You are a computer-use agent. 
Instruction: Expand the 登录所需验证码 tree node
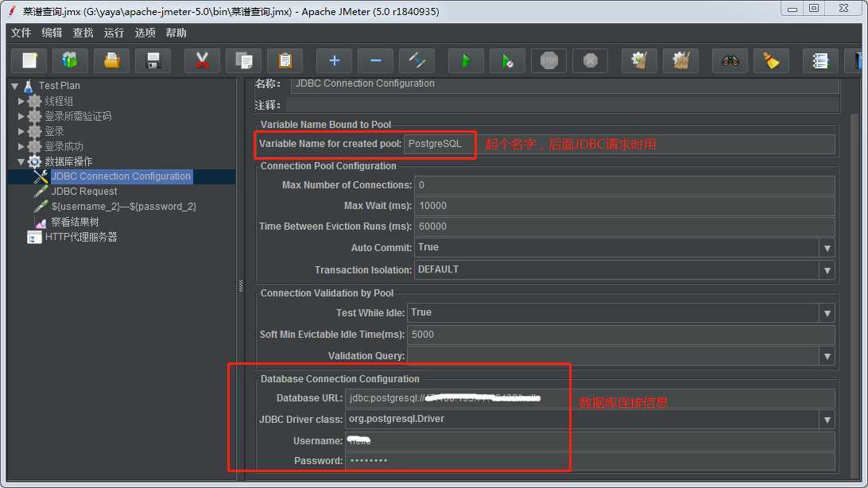tap(21, 116)
